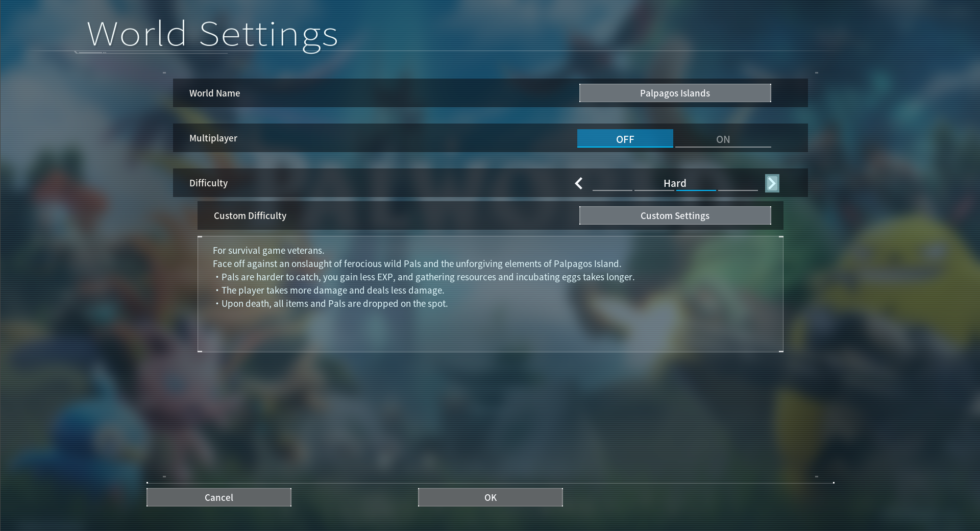980x531 pixels.
Task: Click the Hard difficulty value label
Action: tap(675, 183)
